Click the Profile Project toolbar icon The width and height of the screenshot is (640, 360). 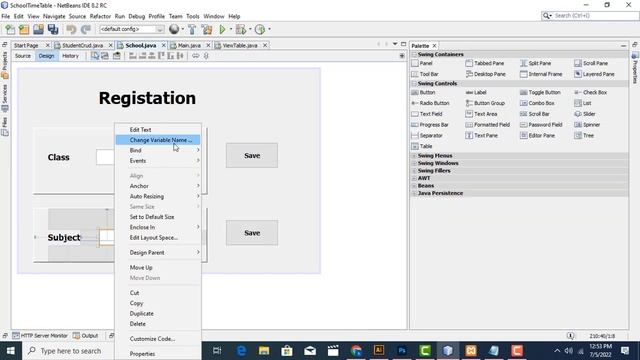[260, 29]
